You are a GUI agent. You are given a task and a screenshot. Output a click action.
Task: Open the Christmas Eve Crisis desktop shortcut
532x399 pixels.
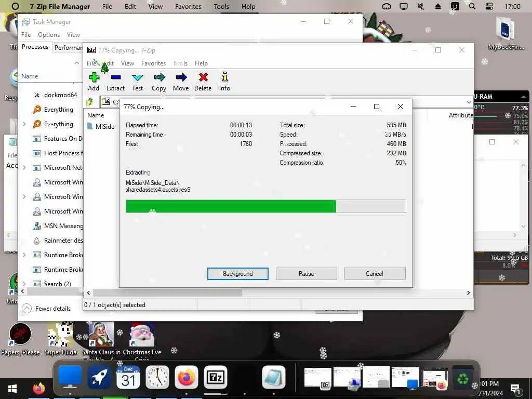[x=142, y=341]
